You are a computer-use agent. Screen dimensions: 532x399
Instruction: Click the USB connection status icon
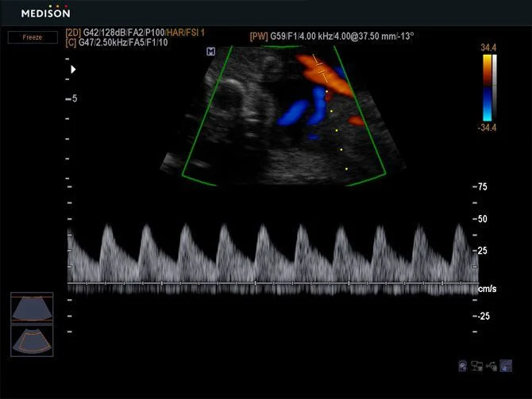[x=491, y=366]
